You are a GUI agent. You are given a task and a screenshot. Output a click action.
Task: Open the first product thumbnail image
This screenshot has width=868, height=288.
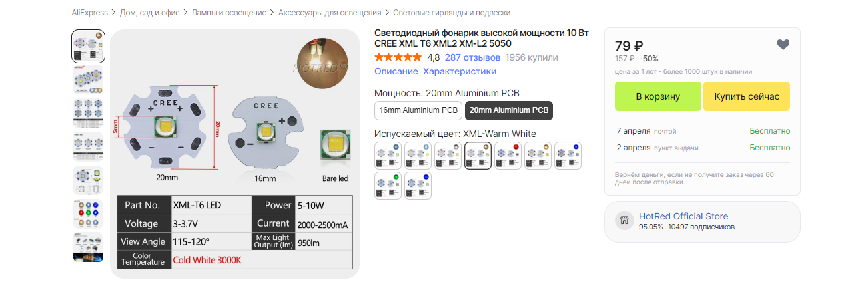(x=88, y=47)
